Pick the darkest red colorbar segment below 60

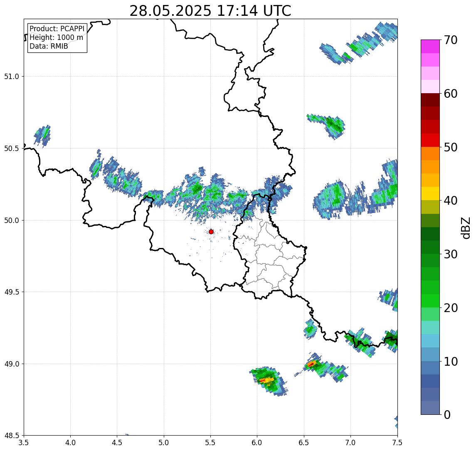coord(430,100)
